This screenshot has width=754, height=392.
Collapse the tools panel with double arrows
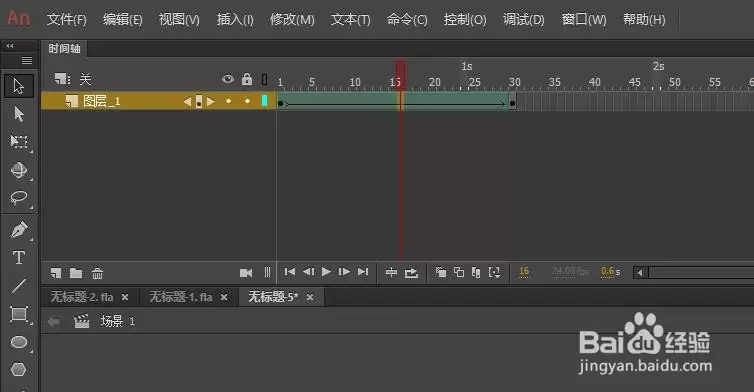(x=10, y=46)
